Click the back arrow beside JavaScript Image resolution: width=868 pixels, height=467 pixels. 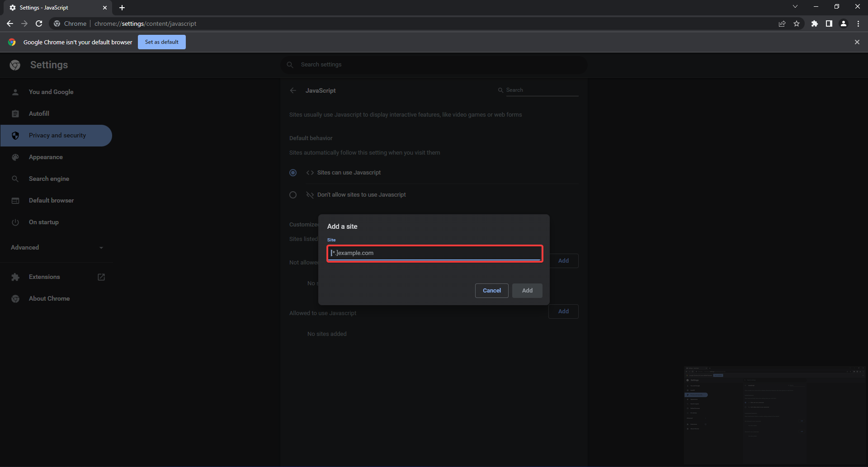[x=293, y=90]
